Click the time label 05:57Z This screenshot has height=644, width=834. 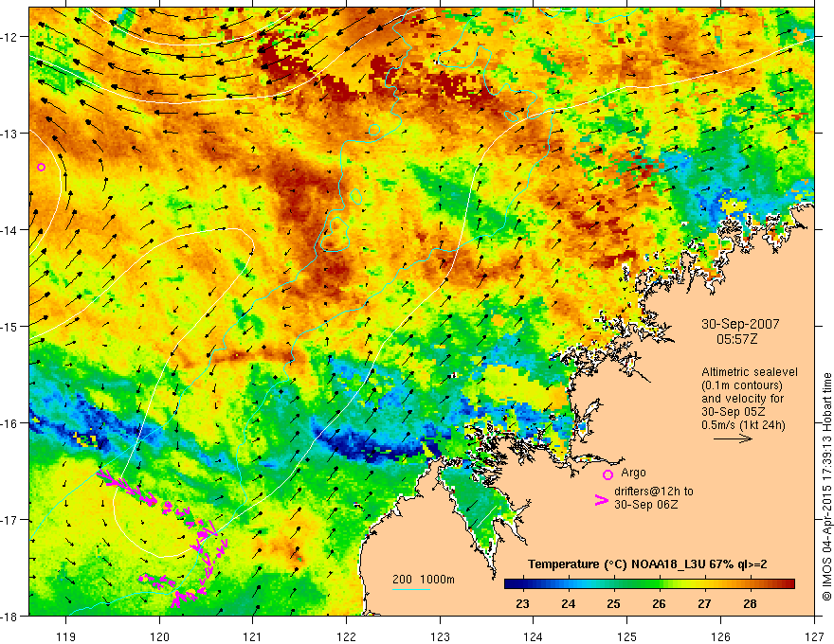click(736, 339)
